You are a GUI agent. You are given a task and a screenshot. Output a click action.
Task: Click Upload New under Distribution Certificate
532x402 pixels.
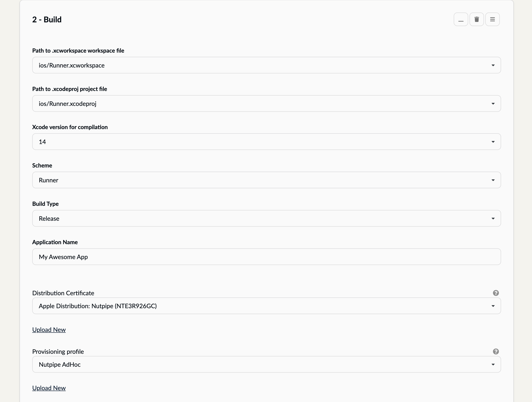pyautogui.click(x=49, y=330)
